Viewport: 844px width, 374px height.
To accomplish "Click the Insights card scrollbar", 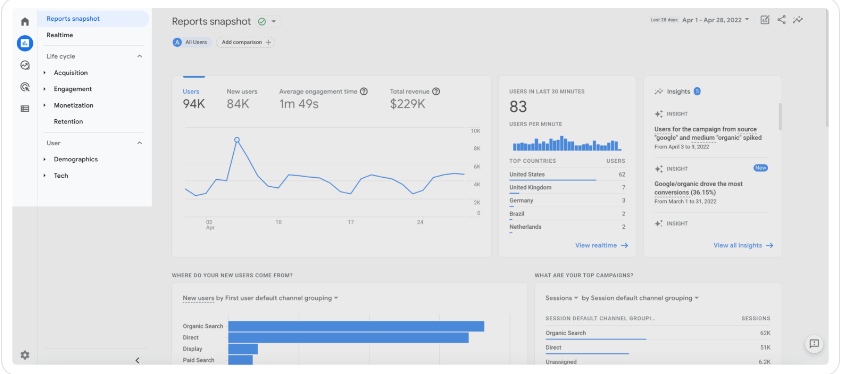I will pos(780,117).
